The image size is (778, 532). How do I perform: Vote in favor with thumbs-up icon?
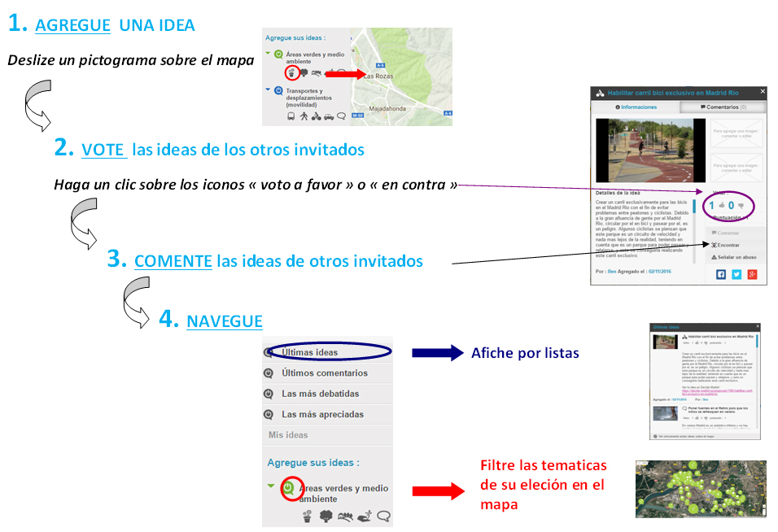(x=721, y=206)
